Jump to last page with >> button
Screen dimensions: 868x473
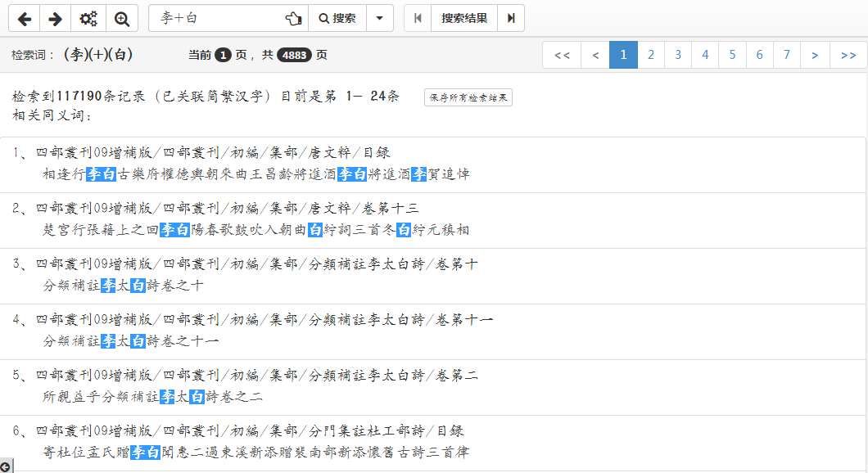[x=848, y=55]
